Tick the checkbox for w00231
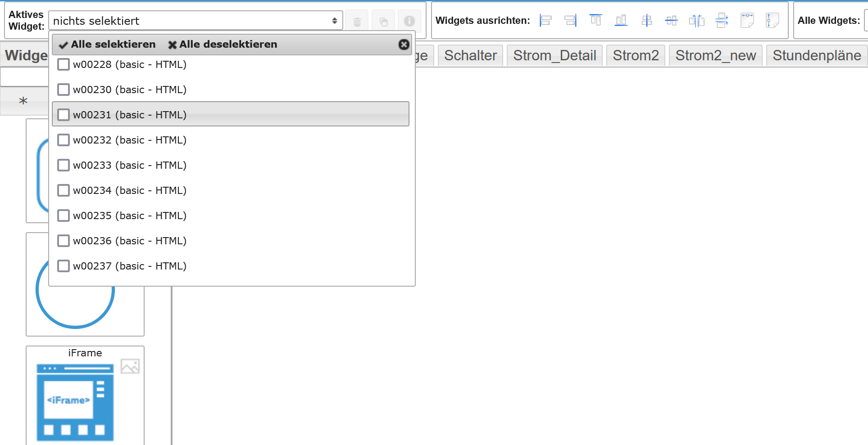The width and height of the screenshot is (868, 445). (x=64, y=115)
